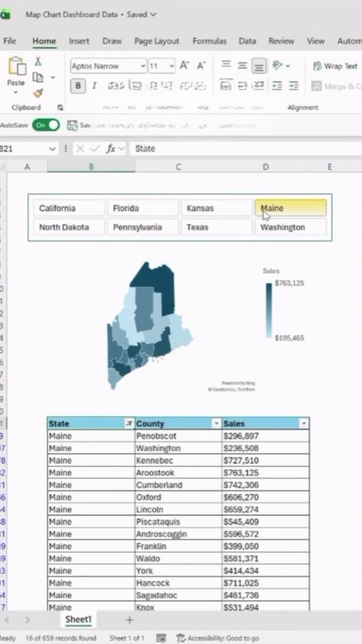Viewport: 362px width, 644px height.
Task: Open the Page Layout tab
Action: click(x=157, y=41)
